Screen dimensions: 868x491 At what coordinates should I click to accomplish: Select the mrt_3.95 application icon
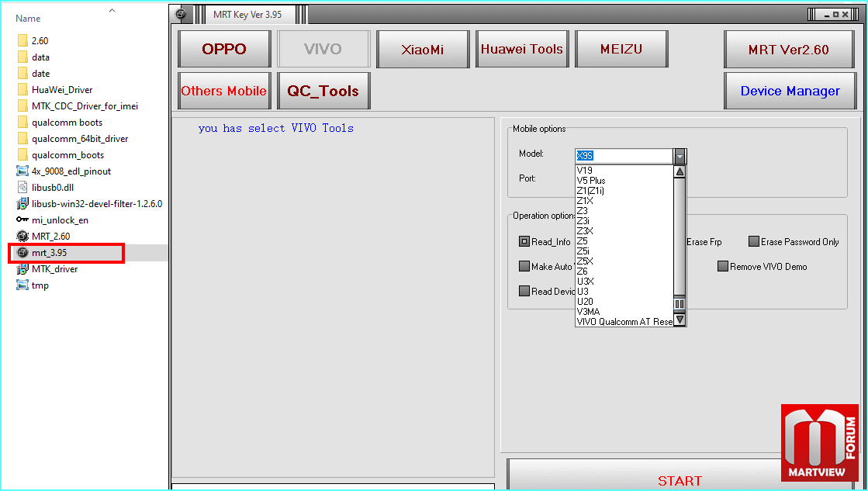coord(22,252)
